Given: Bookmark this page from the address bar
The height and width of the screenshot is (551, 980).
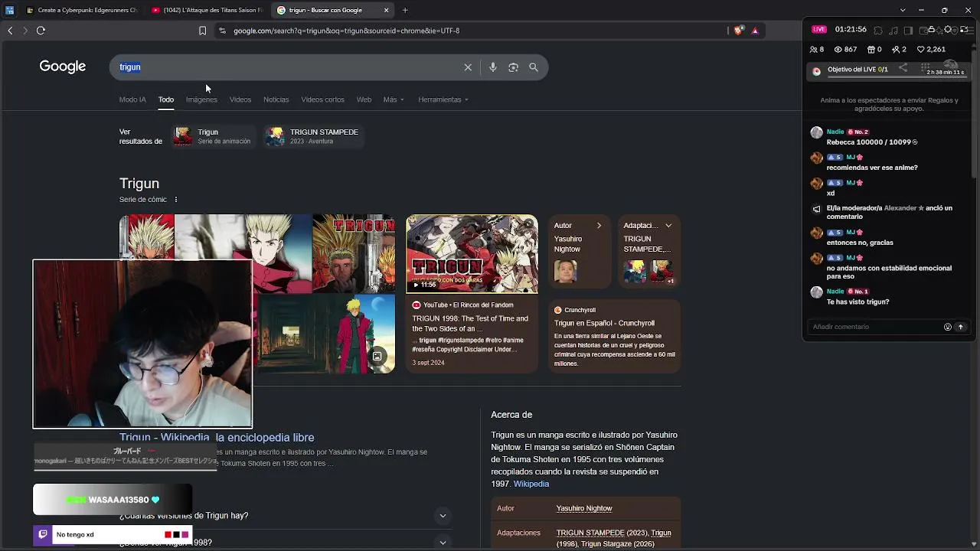Looking at the screenshot, I should (x=202, y=31).
